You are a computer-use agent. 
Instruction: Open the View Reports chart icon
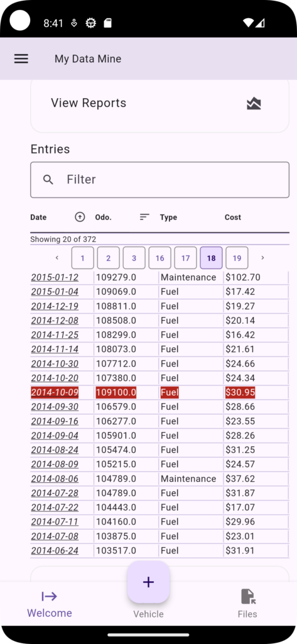pyautogui.click(x=254, y=104)
